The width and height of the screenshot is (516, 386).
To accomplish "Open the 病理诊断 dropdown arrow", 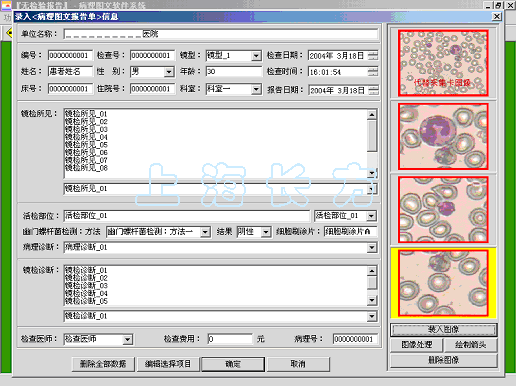I will 372,247.
